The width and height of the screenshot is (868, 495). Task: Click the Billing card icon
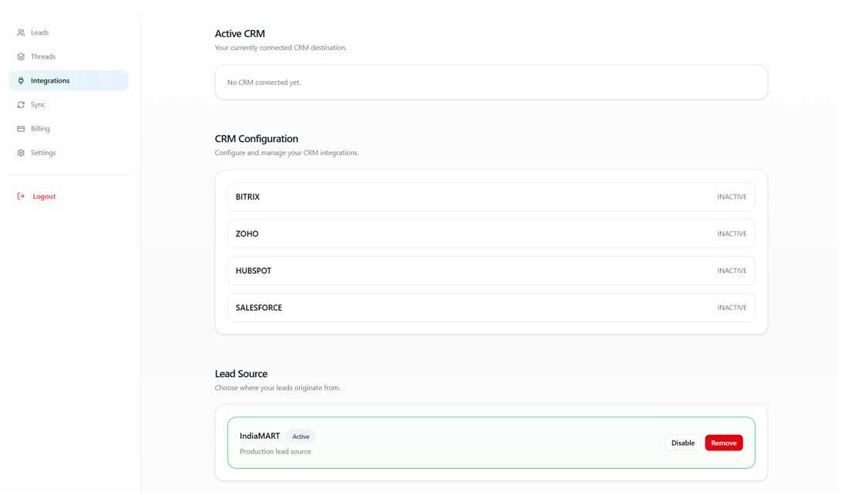21,129
